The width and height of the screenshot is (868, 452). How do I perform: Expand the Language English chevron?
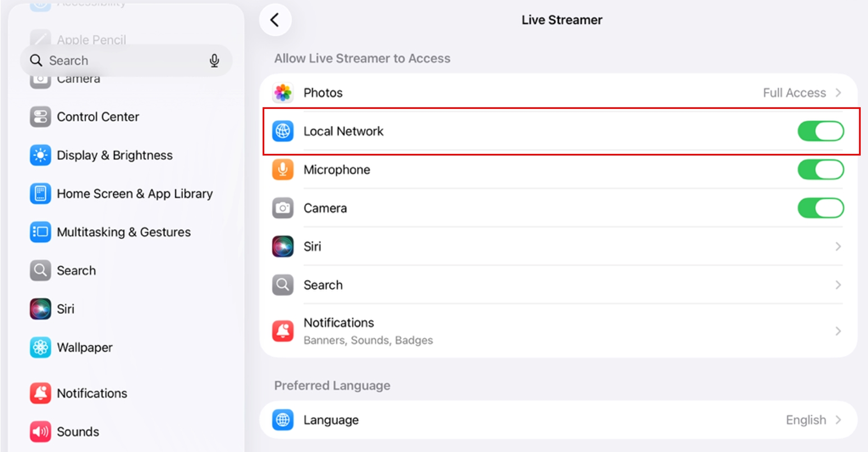tap(838, 420)
